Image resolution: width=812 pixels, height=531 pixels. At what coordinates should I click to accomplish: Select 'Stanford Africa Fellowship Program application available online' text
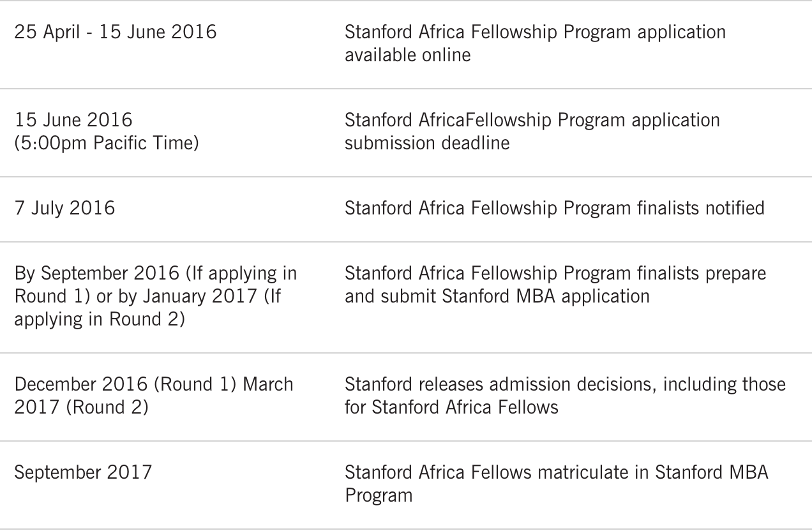pyautogui.click(x=535, y=43)
